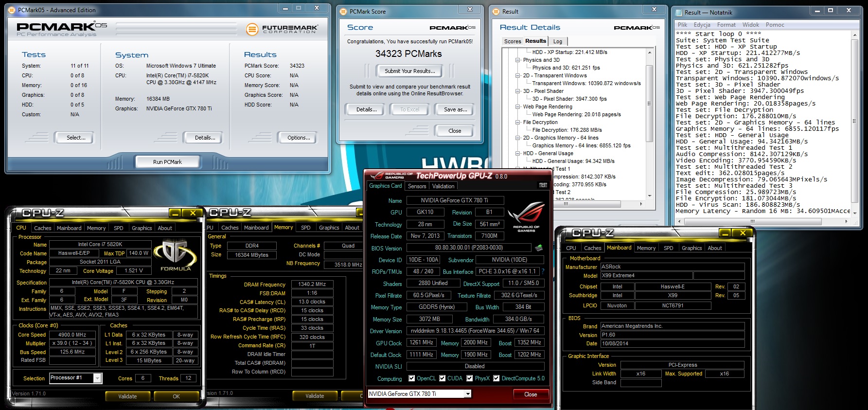Click the BIOS save chip icon in GPU-Z
868x410 pixels.
click(539, 248)
